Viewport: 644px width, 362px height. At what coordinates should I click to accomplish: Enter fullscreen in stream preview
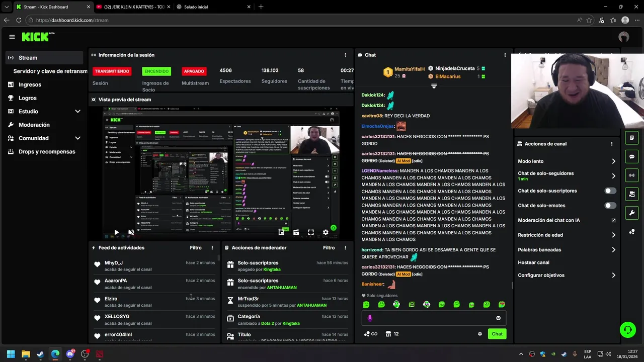click(311, 232)
